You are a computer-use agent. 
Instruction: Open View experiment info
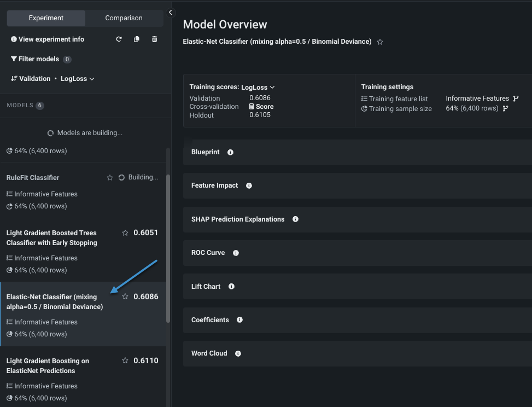pyautogui.click(x=48, y=39)
